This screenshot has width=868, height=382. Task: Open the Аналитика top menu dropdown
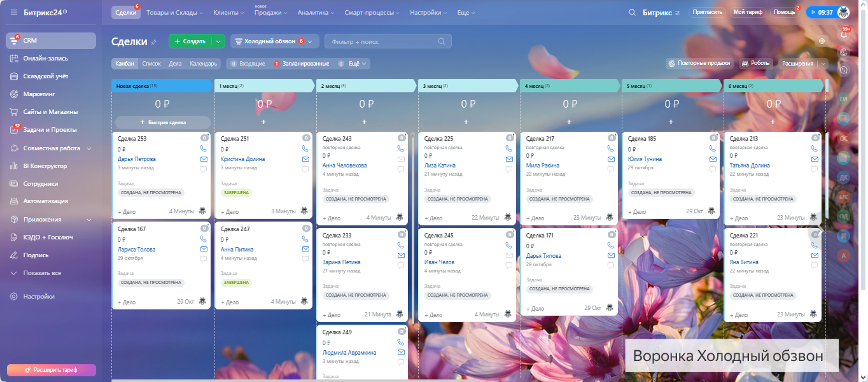pos(315,13)
